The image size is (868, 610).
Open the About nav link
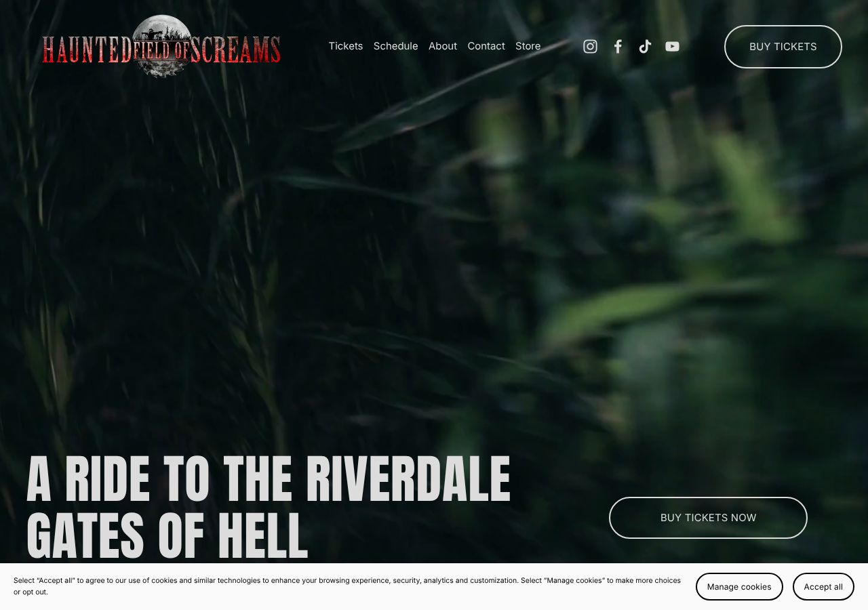click(x=443, y=46)
